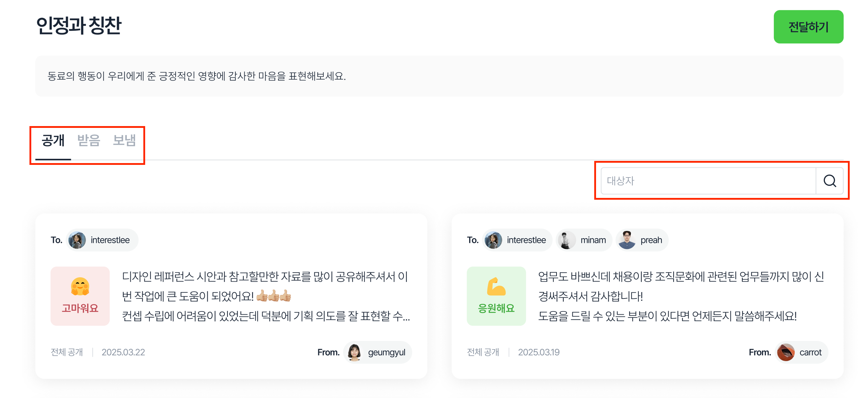Click the search magnifier icon
This screenshot has height=398, width=868.
click(830, 181)
